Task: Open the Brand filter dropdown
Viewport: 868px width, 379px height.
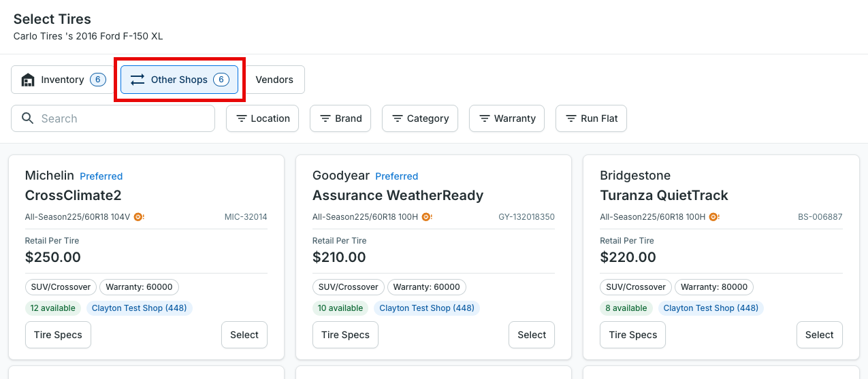Action: 340,118
